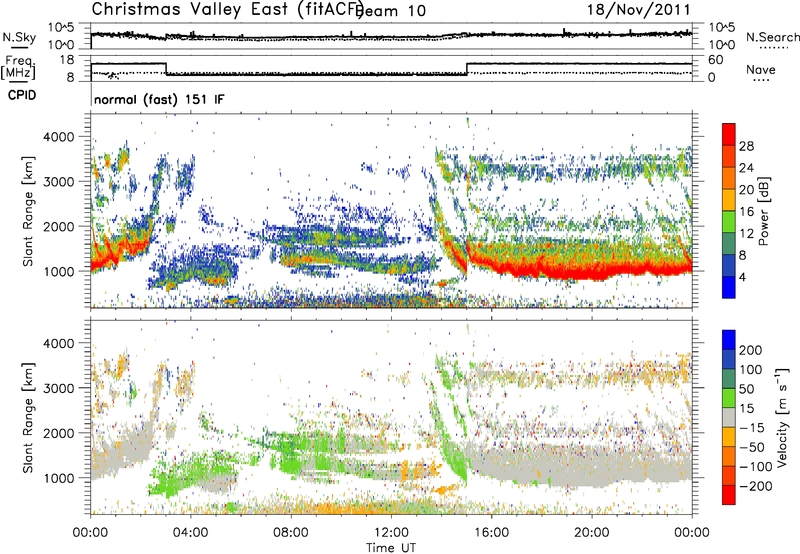Click 'Slant Range [km]' label of power panel
800x554 pixels.
tap(29, 211)
